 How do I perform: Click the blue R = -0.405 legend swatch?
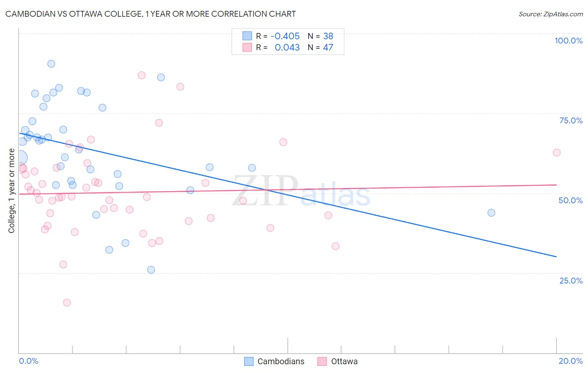pyautogui.click(x=247, y=36)
